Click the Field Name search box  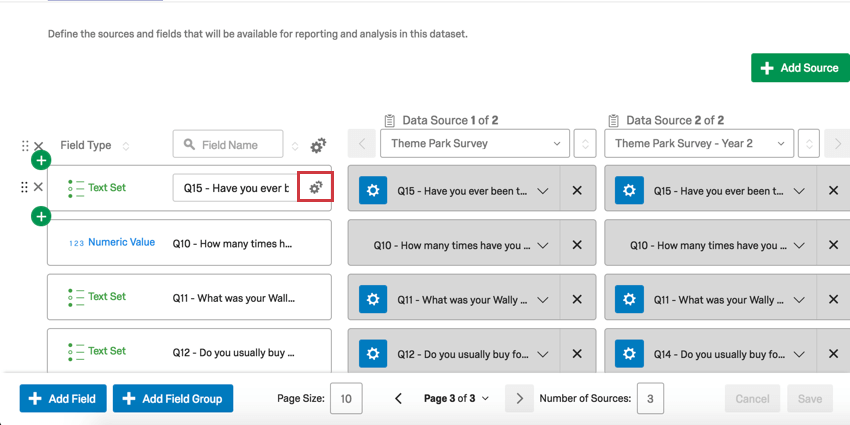(229, 145)
